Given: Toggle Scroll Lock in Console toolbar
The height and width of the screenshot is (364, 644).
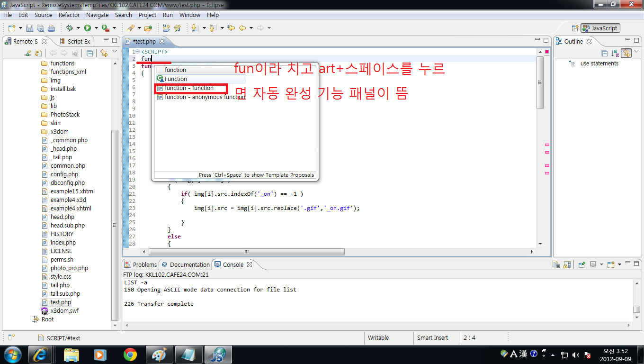Looking at the screenshot, I should tap(567, 264).
